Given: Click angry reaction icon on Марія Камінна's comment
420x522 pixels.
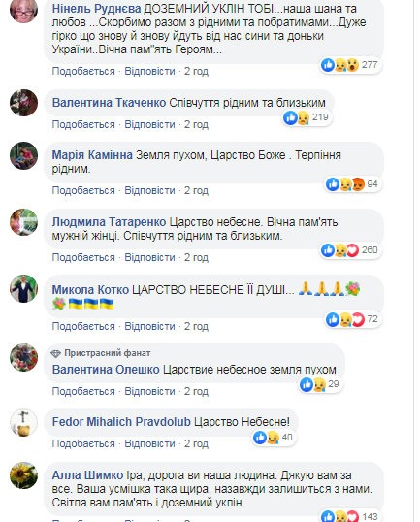Looking at the screenshot, I should 358,184.
